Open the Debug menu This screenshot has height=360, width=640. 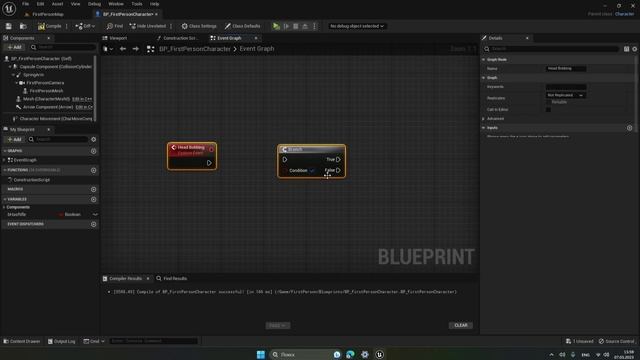coord(94,4)
